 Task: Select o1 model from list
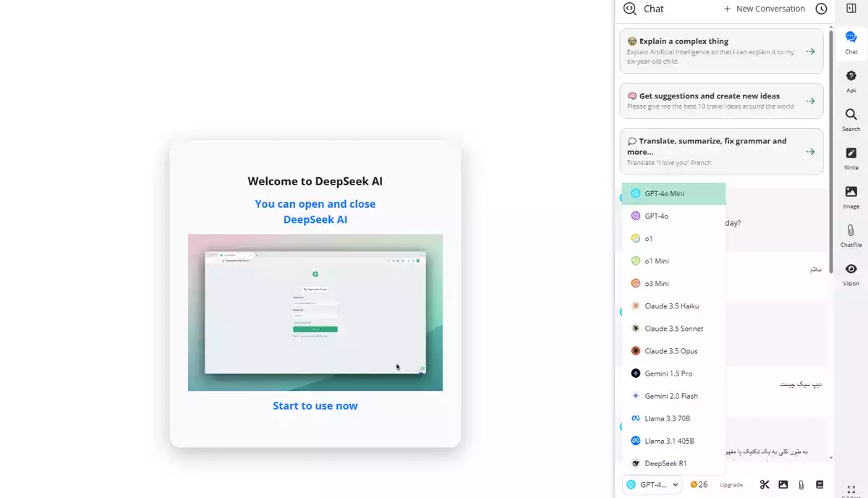(x=673, y=238)
